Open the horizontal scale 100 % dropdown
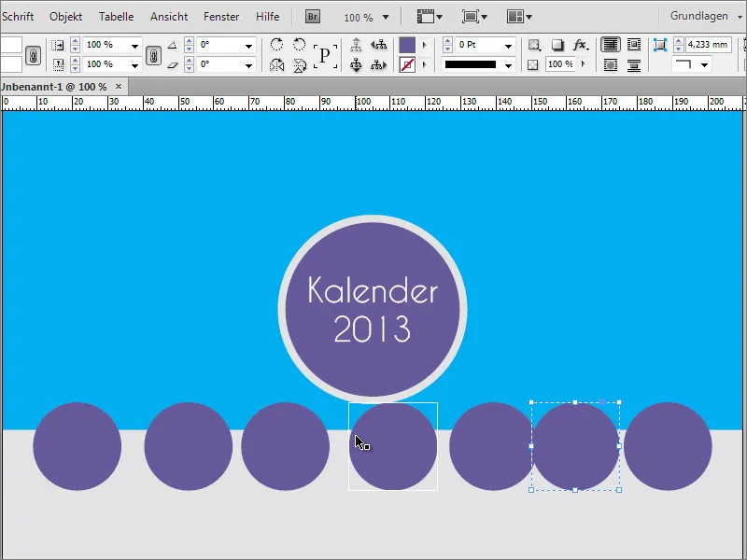747x560 pixels. pyautogui.click(x=134, y=46)
